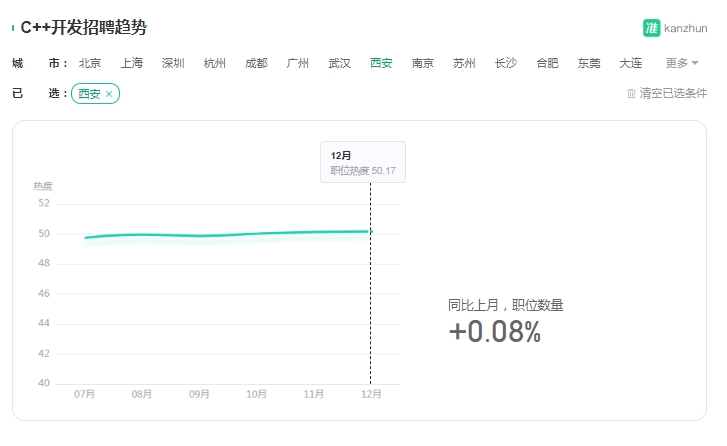Pick 长沙 in the city row
The height and width of the screenshot is (446, 727).
tap(506, 63)
